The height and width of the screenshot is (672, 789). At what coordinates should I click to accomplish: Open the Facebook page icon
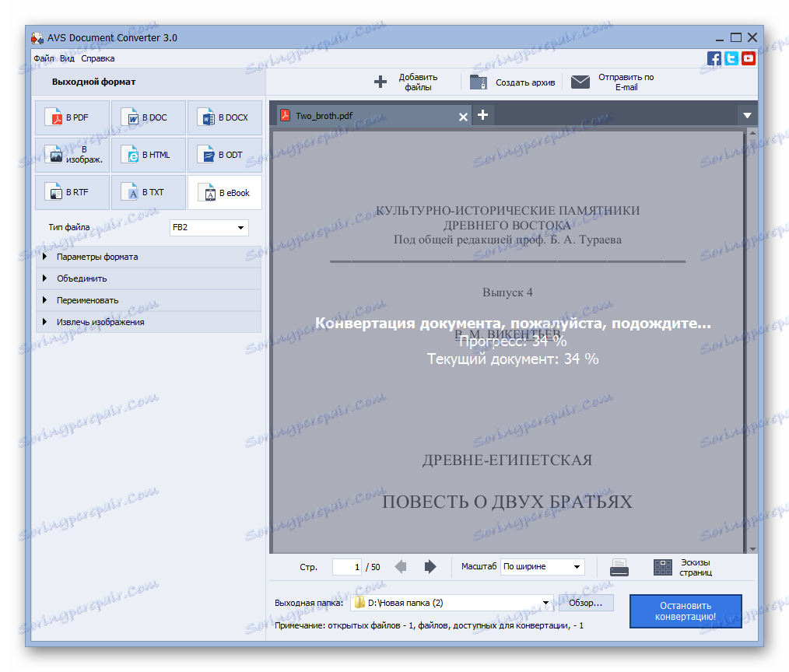tap(714, 58)
